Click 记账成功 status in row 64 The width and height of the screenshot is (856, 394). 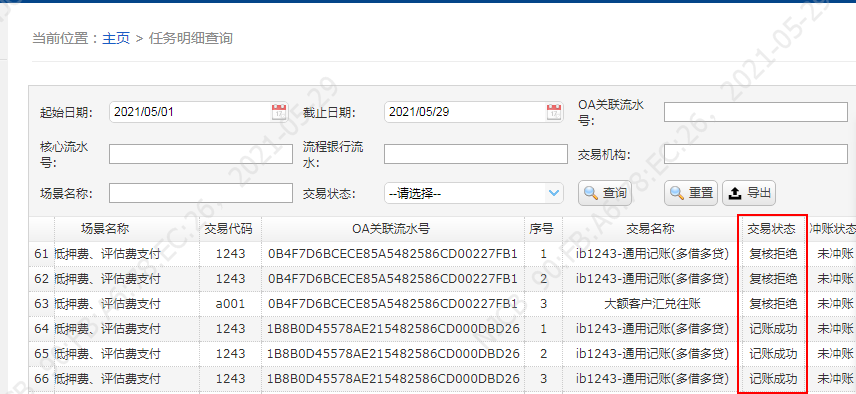pos(772,329)
